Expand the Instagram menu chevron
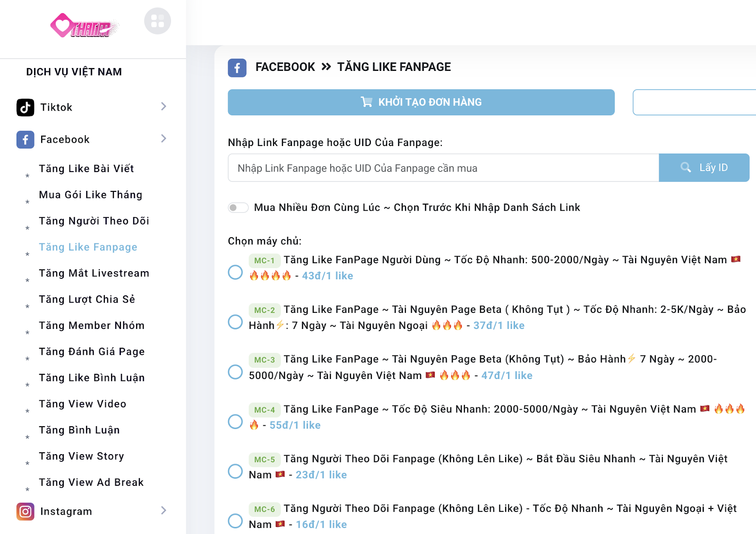The height and width of the screenshot is (534, 756). point(163,510)
